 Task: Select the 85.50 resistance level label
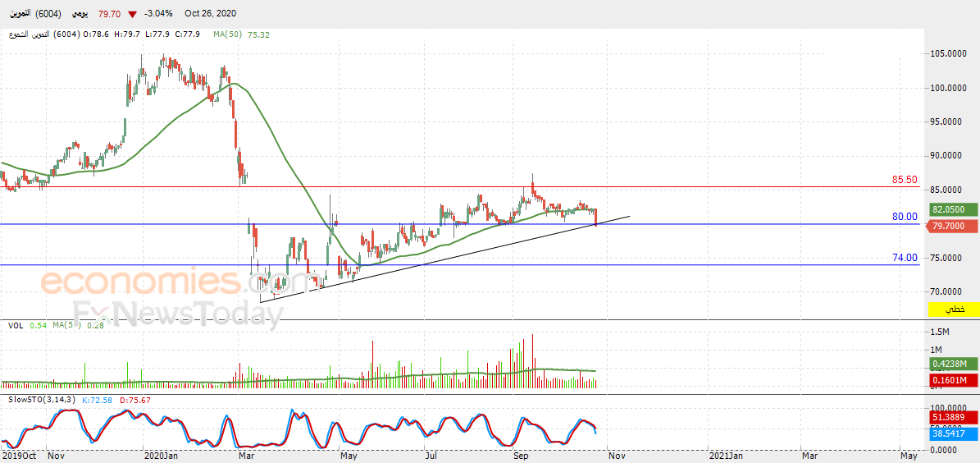click(x=905, y=180)
